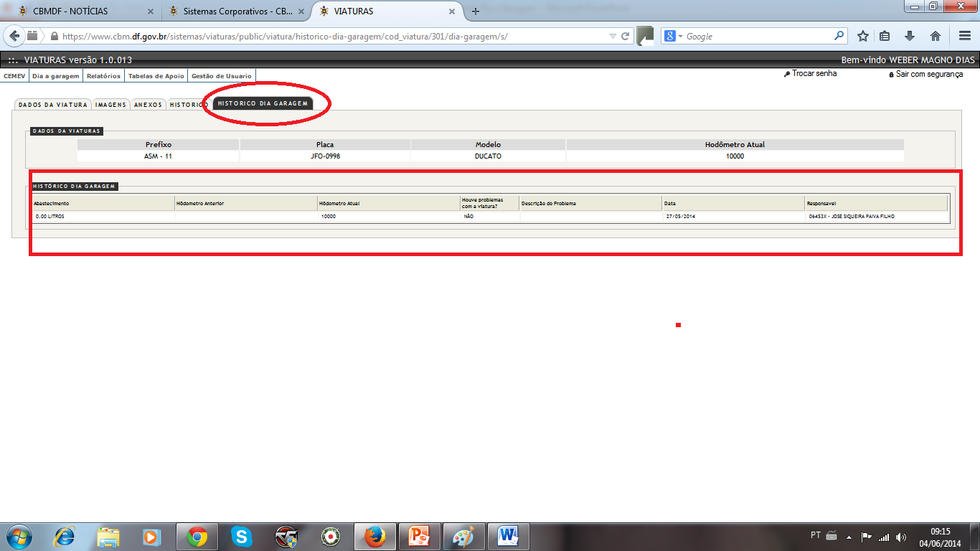
Task: Launch Internet Explorer from the taskbar
Action: (x=65, y=537)
